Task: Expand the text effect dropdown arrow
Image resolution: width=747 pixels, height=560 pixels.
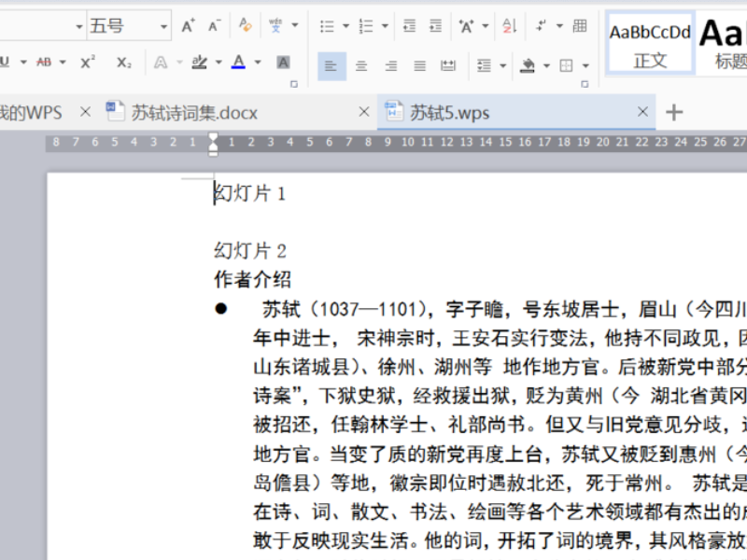Action: (179, 62)
